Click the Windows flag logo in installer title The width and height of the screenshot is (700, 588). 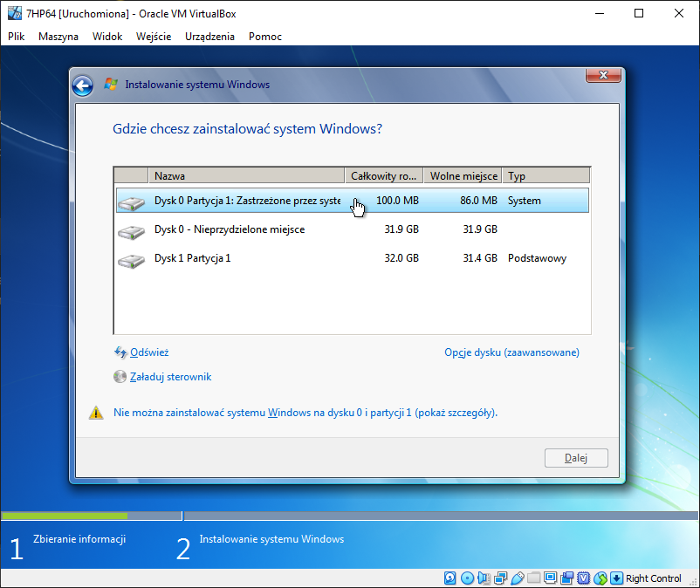(111, 84)
